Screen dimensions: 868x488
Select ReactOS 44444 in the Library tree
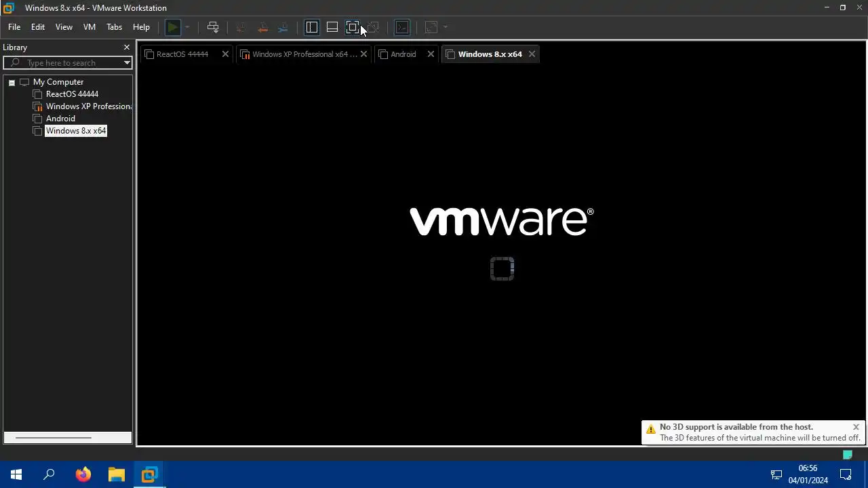click(x=72, y=94)
